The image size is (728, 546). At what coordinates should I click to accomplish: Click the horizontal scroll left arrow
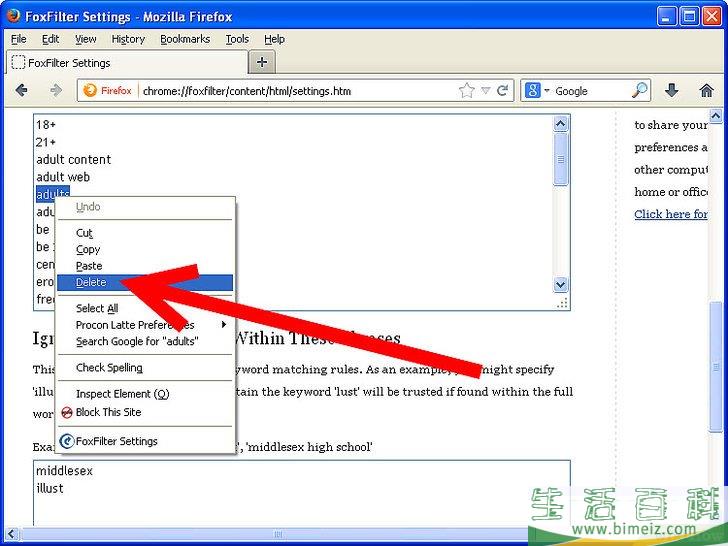[12, 534]
